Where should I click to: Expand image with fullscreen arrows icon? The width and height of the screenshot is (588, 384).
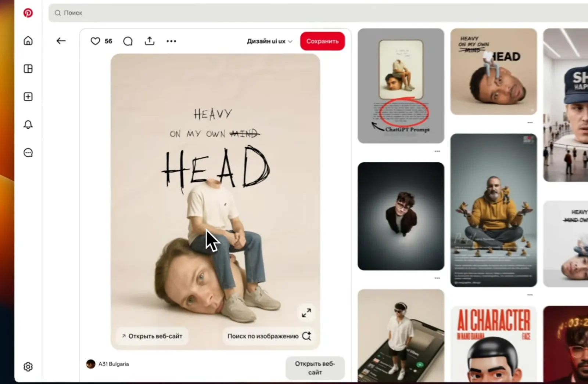pos(306,313)
